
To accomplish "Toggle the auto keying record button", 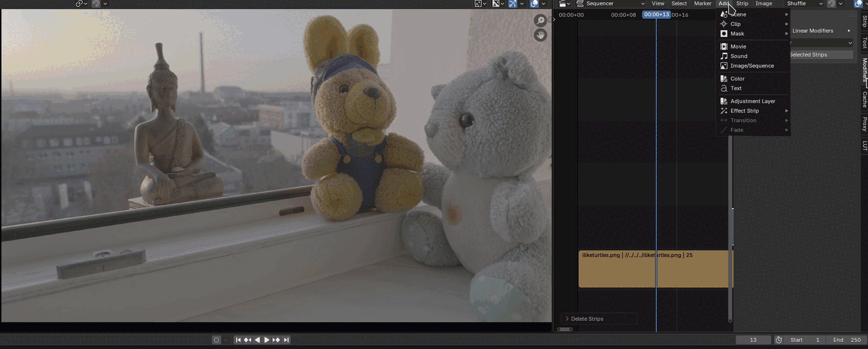I will pyautogui.click(x=216, y=340).
